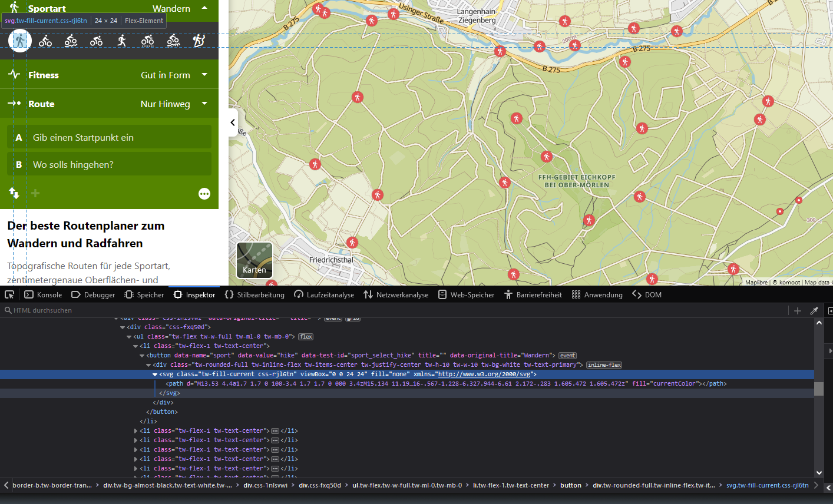This screenshot has height=504, width=833.
Task: Activate the element picker in DevTools
Action: coord(9,294)
